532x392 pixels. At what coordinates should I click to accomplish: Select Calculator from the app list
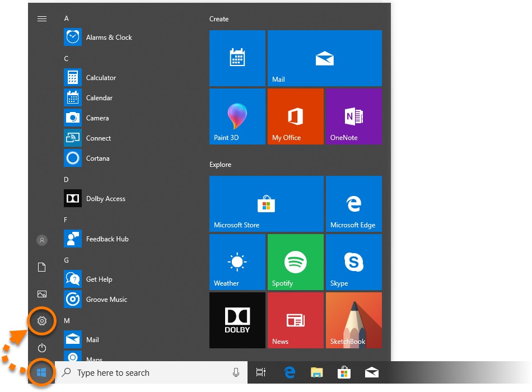(101, 78)
